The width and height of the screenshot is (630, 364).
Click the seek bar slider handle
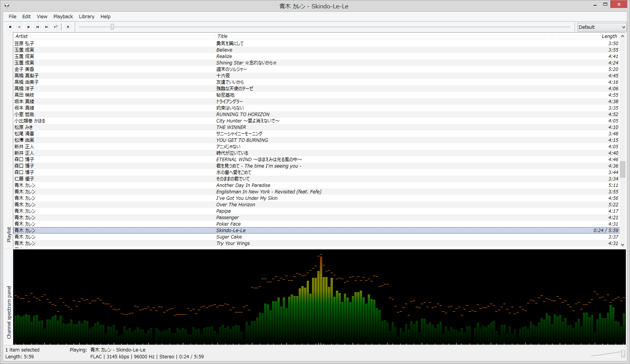[112, 27]
